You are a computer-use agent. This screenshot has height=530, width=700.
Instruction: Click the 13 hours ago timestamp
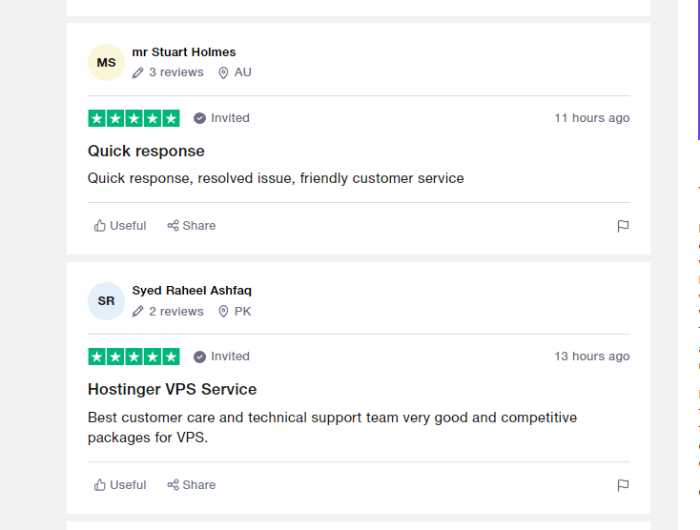(x=592, y=356)
